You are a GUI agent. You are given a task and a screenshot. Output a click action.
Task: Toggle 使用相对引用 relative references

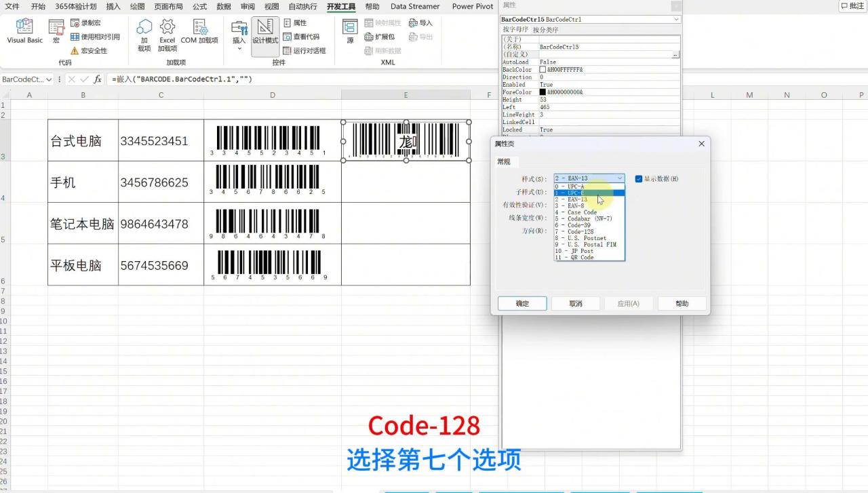point(95,37)
